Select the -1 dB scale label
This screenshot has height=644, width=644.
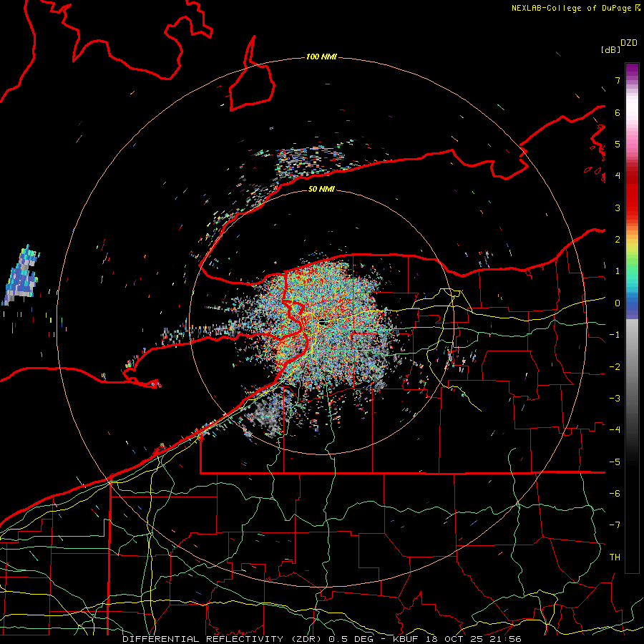pyautogui.click(x=615, y=335)
